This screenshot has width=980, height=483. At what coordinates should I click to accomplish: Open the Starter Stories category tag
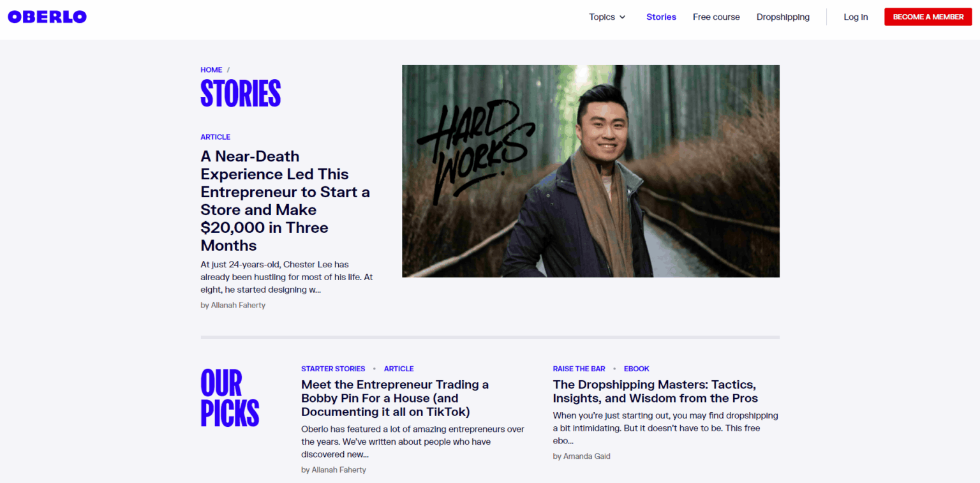(333, 369)
